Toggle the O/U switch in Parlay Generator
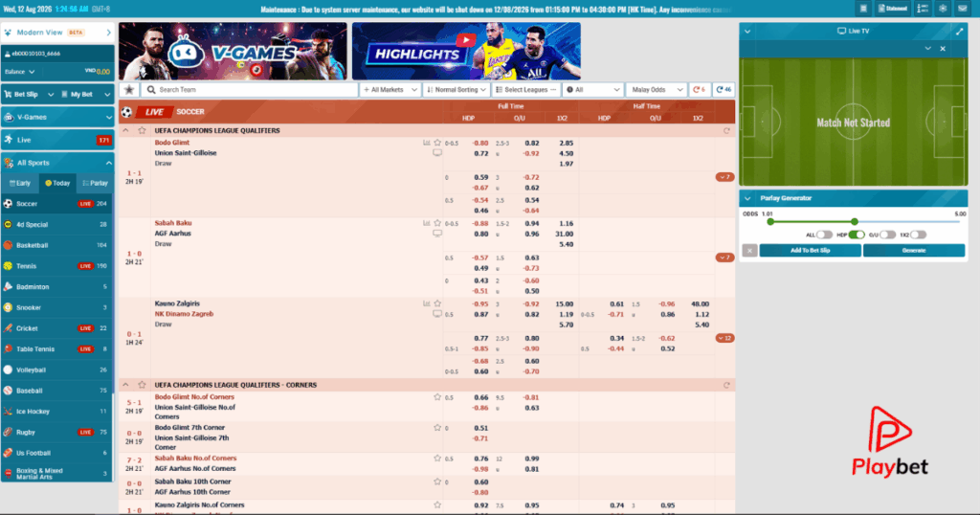980x515 pixels. [887, 235]
